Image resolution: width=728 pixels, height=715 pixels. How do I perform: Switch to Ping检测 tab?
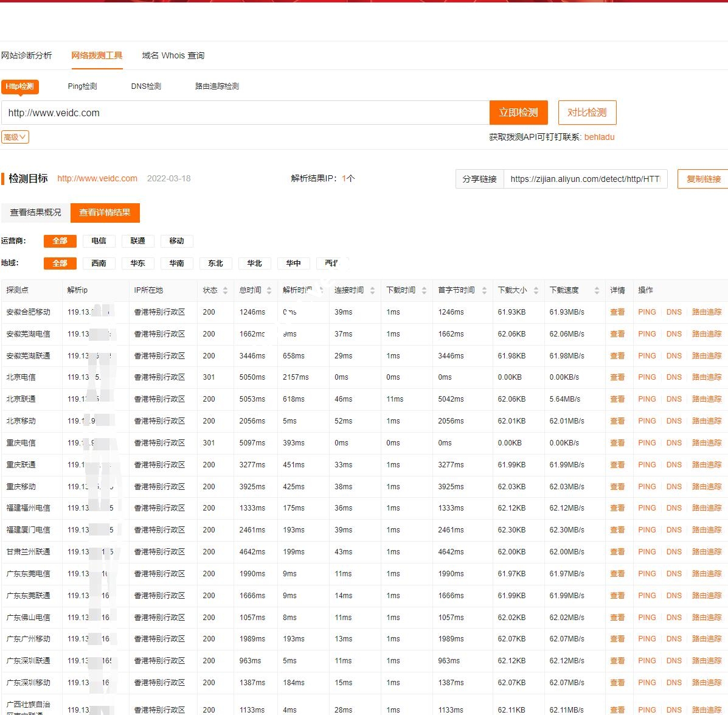click(82, 86)
